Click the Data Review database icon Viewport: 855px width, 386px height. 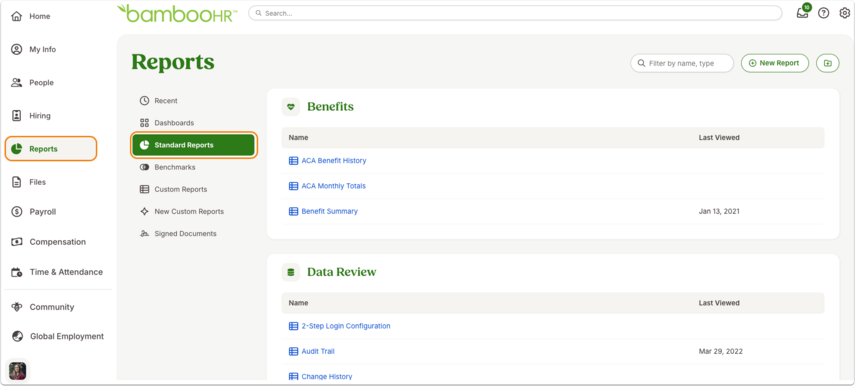[x=291, y=272]
